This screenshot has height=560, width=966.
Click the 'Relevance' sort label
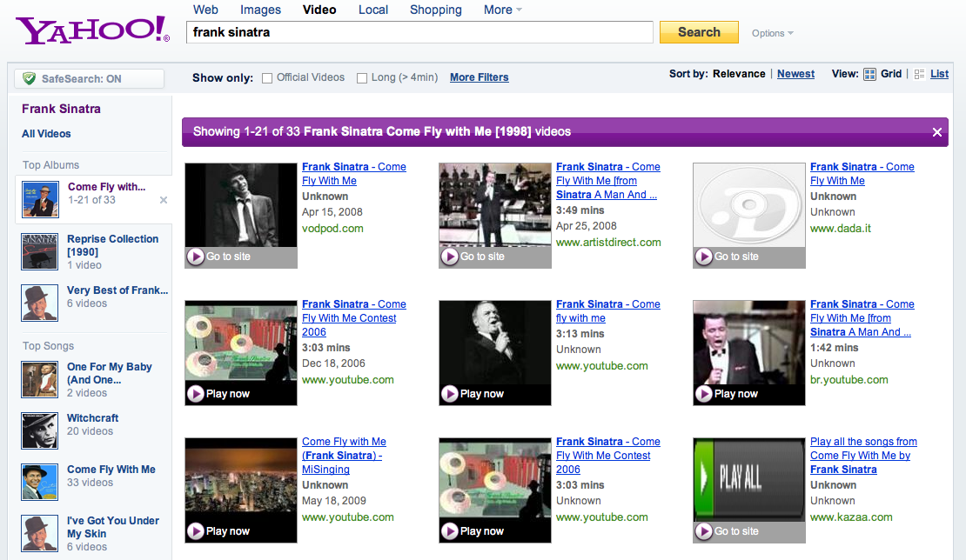coord(739,74)
